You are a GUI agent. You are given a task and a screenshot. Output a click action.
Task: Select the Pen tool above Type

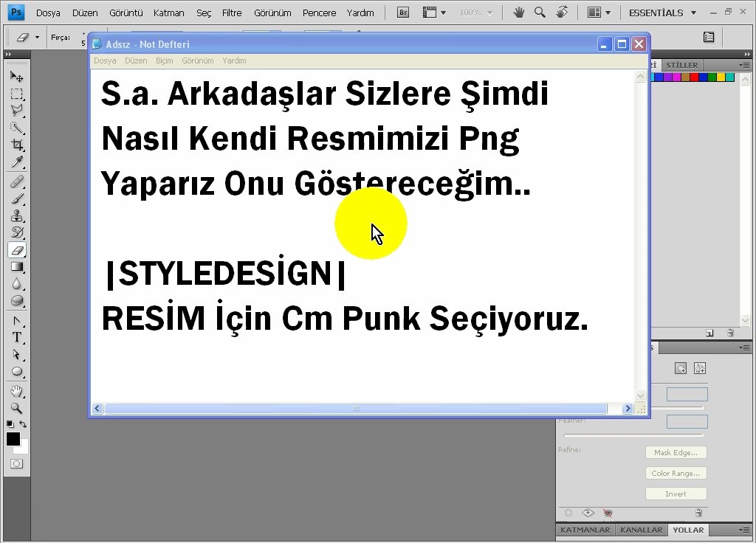[17, 320]
